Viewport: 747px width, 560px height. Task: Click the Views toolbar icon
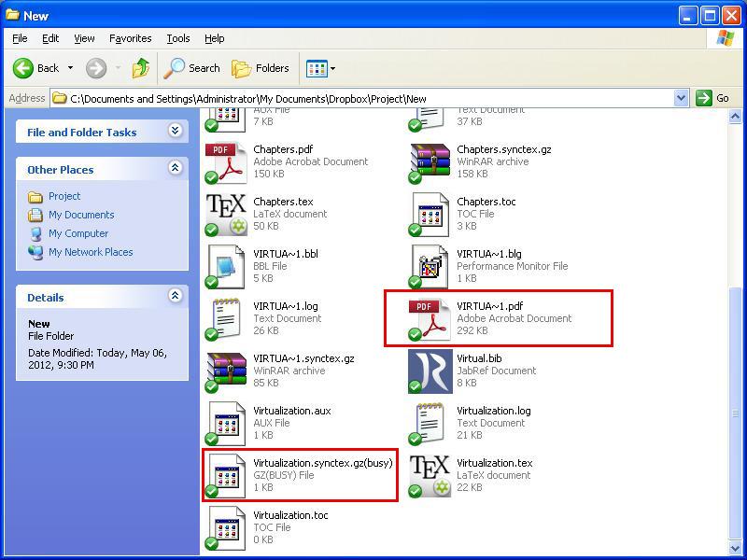[317, 68]
